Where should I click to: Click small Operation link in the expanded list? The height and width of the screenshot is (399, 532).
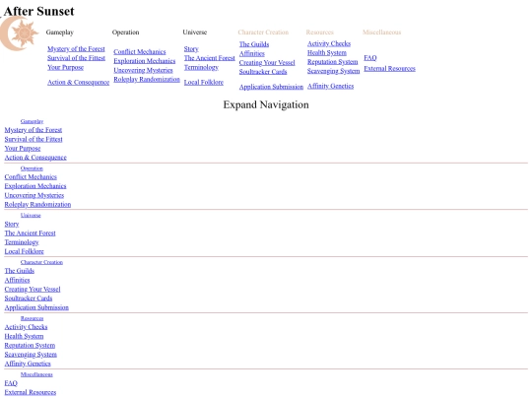(32, 168)
